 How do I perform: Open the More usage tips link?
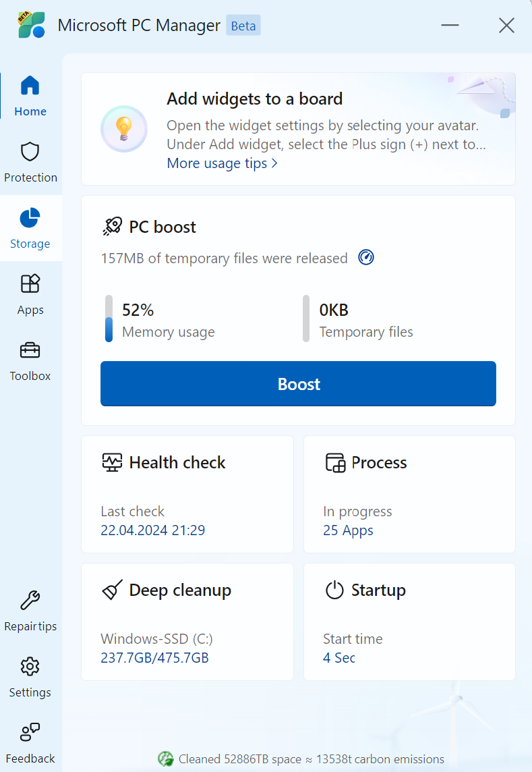coord(216,163)
